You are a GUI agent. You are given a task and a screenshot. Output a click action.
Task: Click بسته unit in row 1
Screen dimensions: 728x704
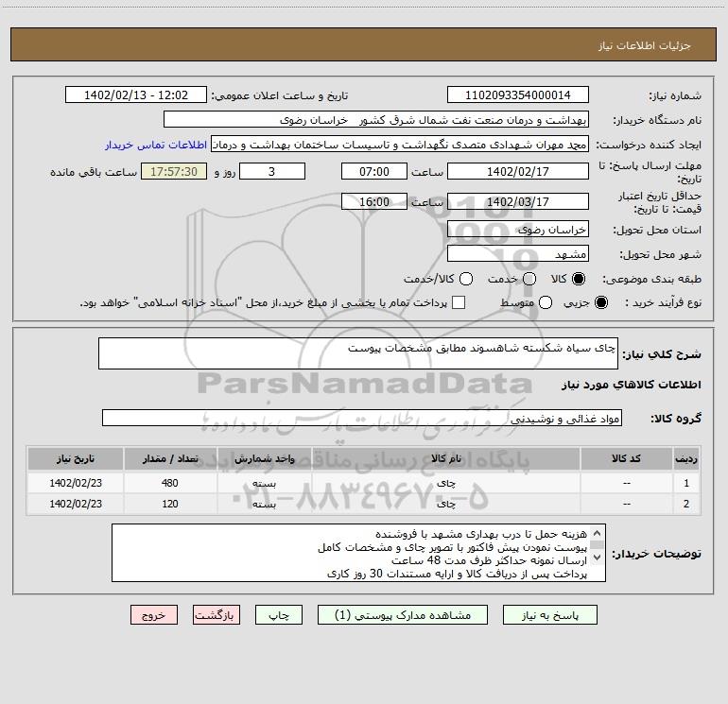pyautogui.click(x=264, y=483)
